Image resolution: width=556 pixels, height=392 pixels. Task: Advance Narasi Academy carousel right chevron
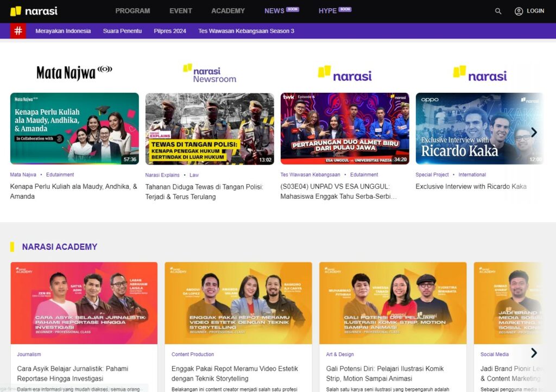point(534,353)
